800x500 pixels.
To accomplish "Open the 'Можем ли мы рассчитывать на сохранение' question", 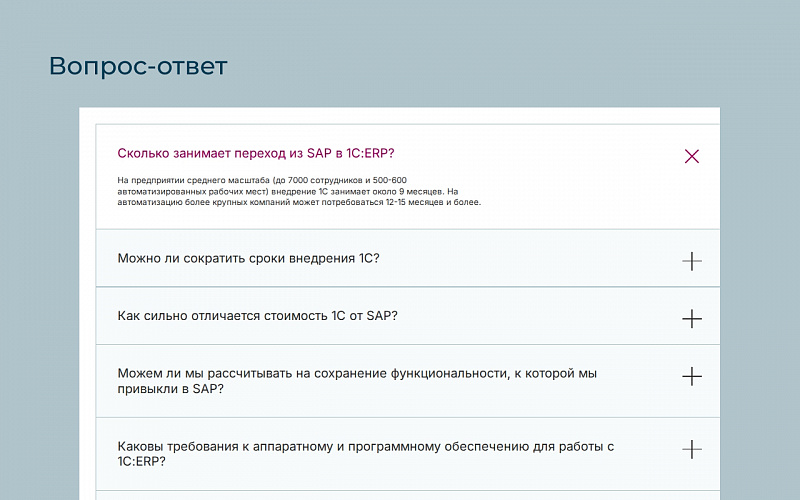I will pos(356,373).
